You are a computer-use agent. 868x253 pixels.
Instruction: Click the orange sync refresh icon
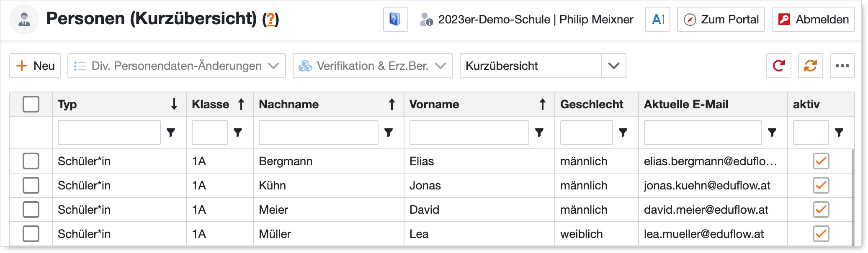(x=810, y=66)
